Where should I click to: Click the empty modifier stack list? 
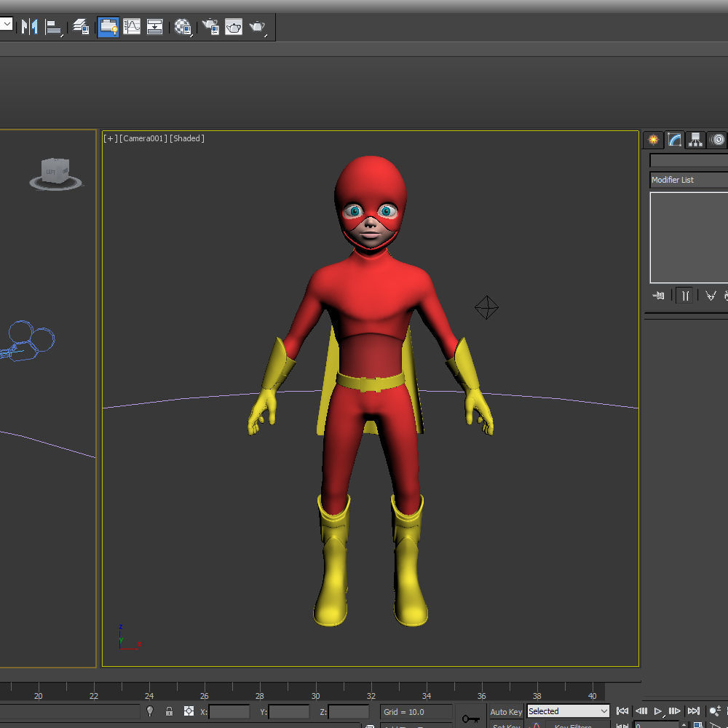(689, 237)
